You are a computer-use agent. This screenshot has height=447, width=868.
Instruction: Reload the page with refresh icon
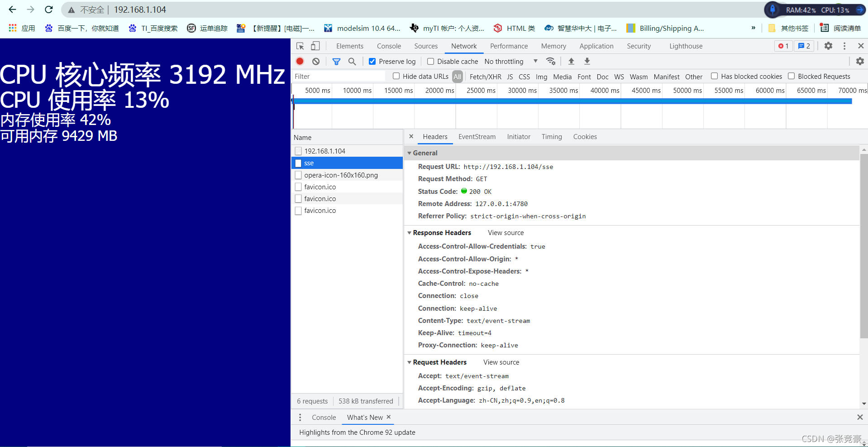49,10
